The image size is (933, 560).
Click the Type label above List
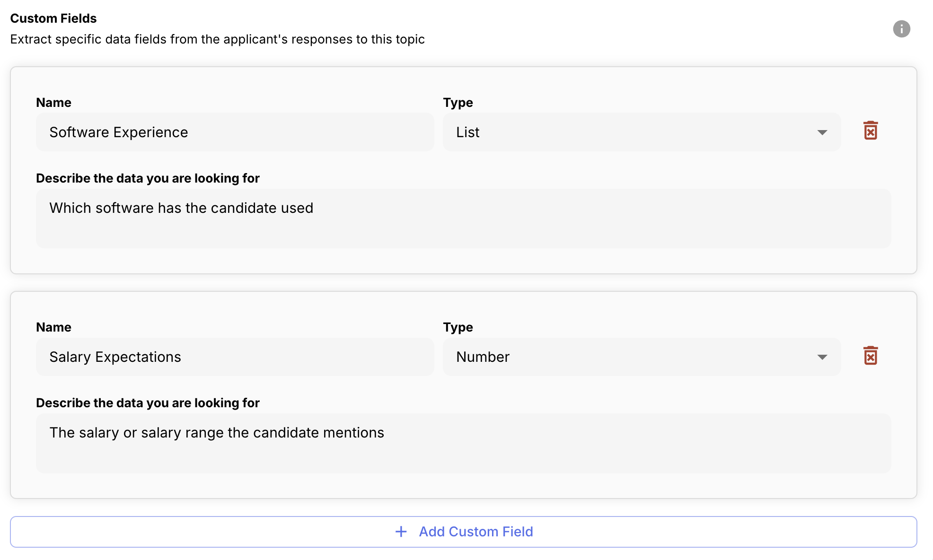click(x=458, y=103)
